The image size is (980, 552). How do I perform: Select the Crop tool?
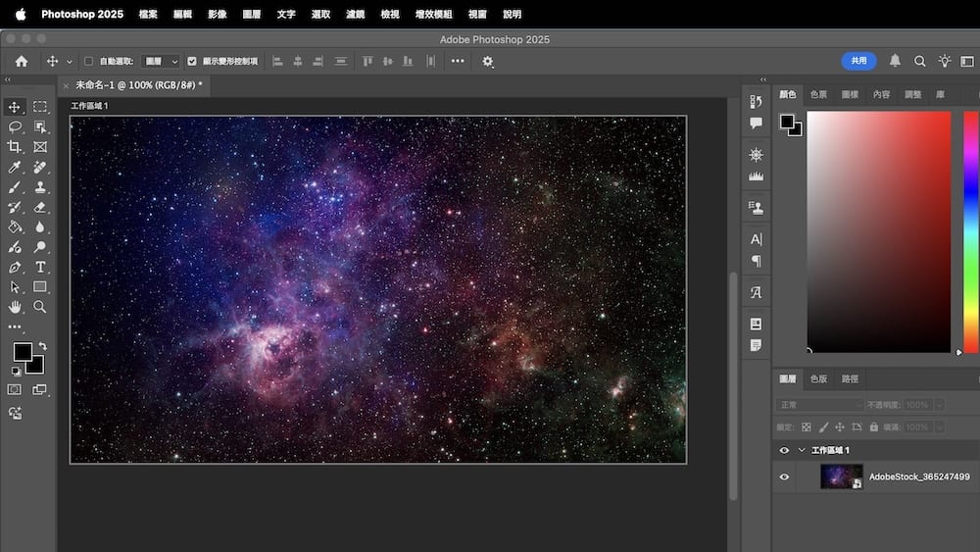click(x=15, y=147)
